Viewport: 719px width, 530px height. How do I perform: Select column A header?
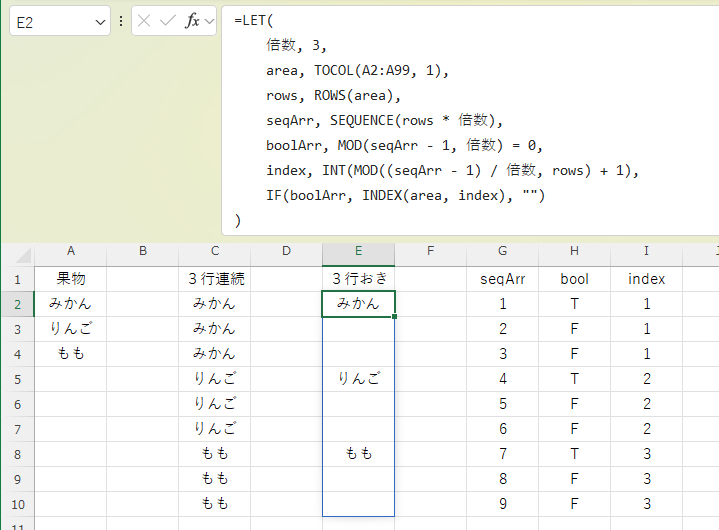(x=71, y=251)
